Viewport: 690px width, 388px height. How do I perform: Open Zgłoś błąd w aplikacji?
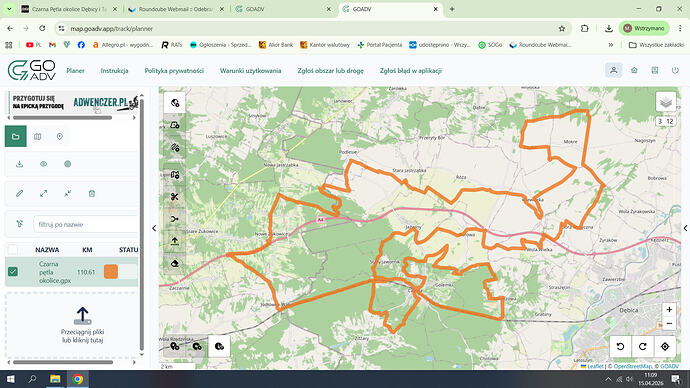411,70
